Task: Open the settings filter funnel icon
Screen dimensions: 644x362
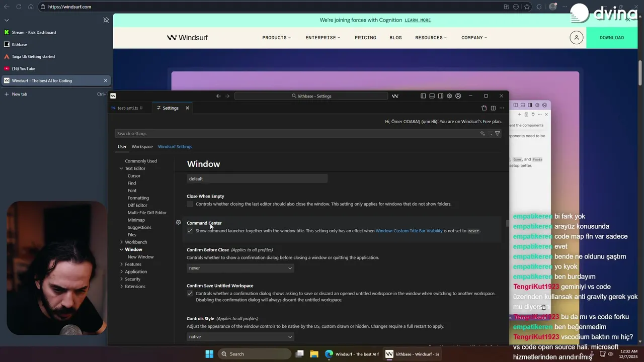Action: pos(498,133)
